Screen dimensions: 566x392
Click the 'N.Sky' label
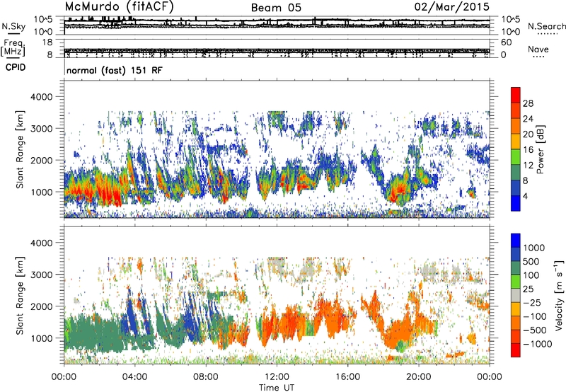coord(13,26)
